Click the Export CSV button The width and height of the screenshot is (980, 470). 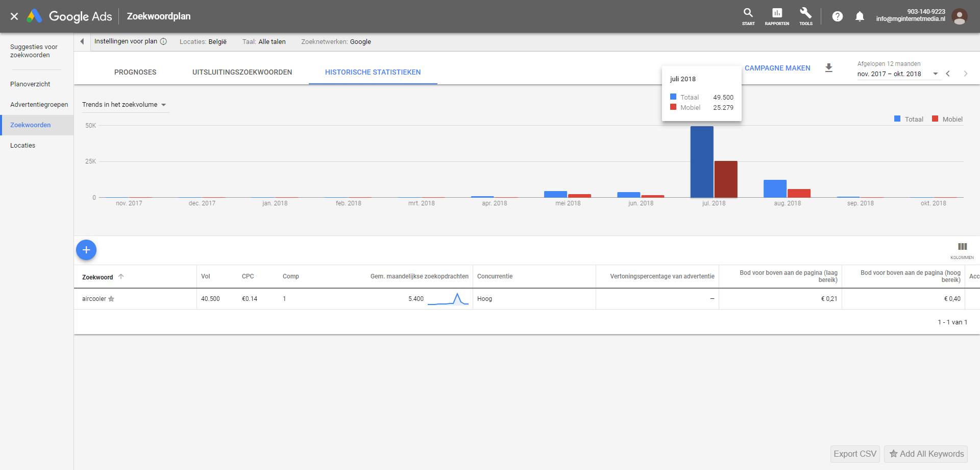tap(855, 454)
